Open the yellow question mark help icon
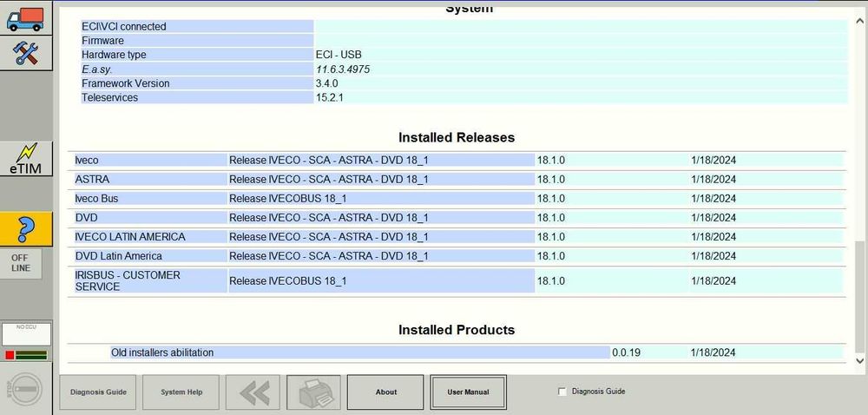Screen dimensions: 868x415 pos(25,229)
